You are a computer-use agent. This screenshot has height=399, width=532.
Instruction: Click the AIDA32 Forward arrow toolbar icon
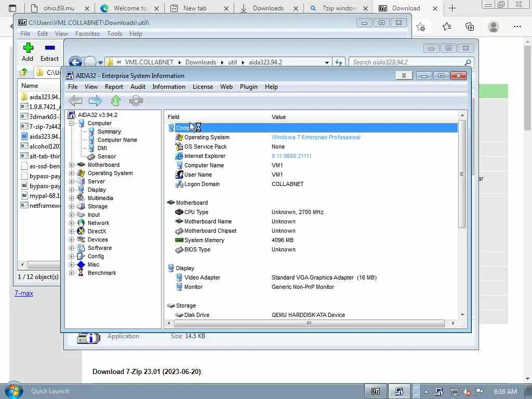(x=96, y=101)
